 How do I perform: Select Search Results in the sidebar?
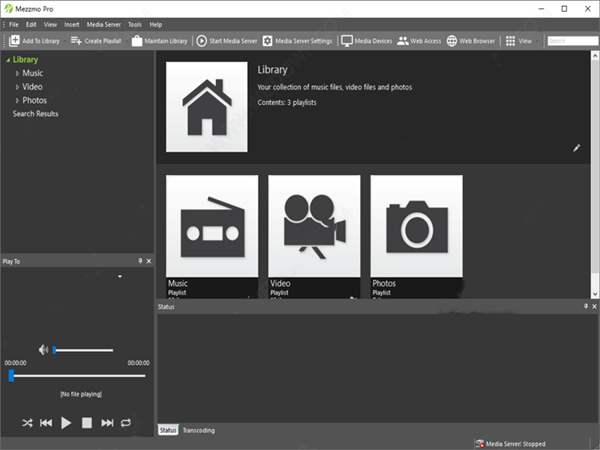tap(35, 114)
